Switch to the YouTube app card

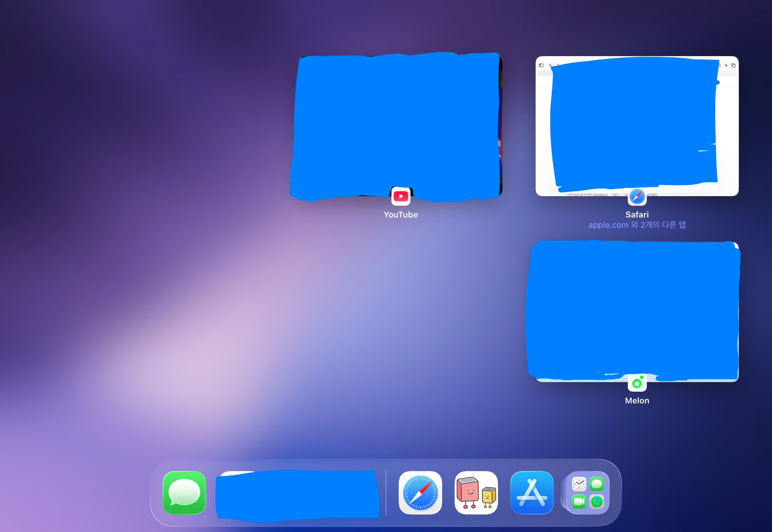click(x=397, y=127)
